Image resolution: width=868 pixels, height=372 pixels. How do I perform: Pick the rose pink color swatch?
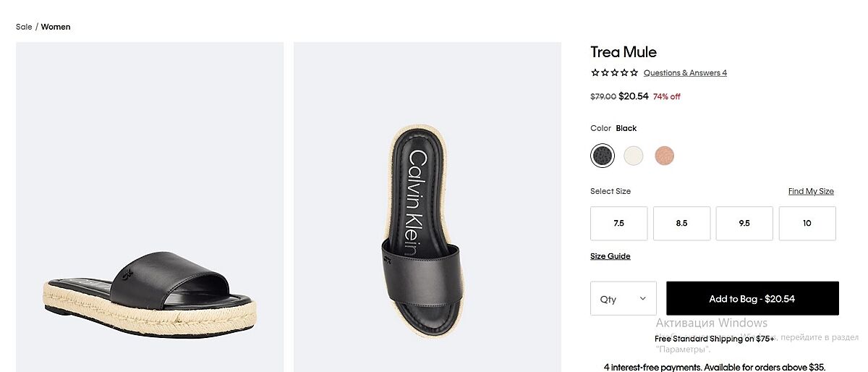click(x=664, y=156)
